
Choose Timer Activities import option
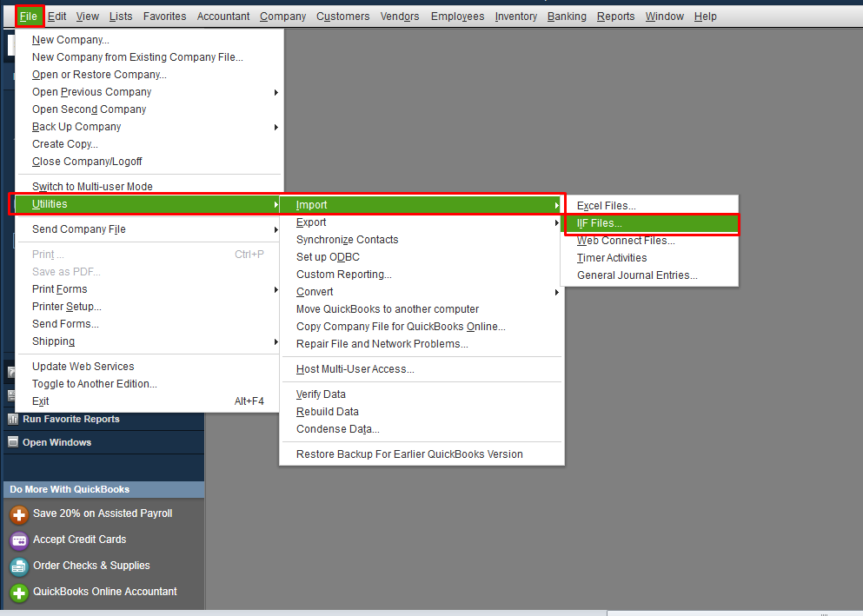pyautogui.click(x=649, y=258)
